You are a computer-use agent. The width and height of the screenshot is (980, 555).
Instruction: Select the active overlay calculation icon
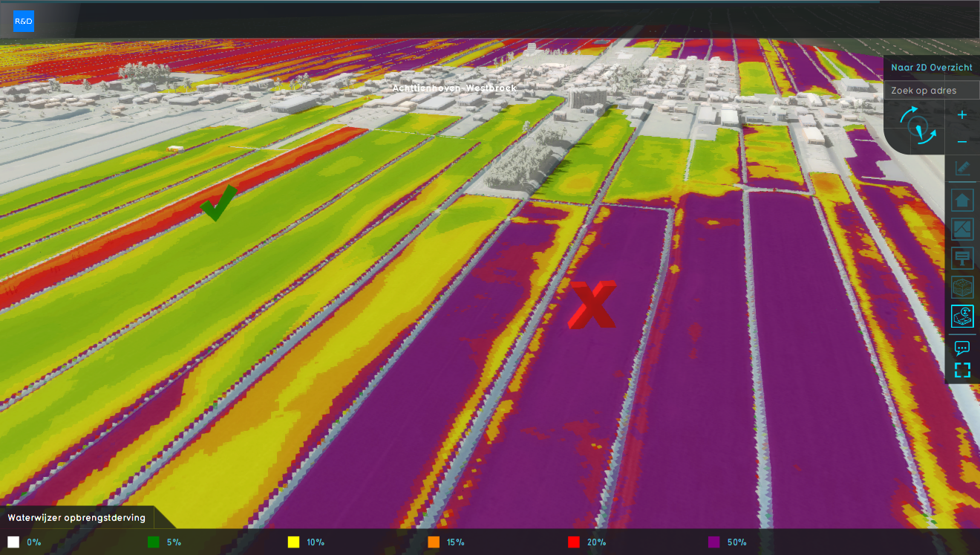click(962, 317)
